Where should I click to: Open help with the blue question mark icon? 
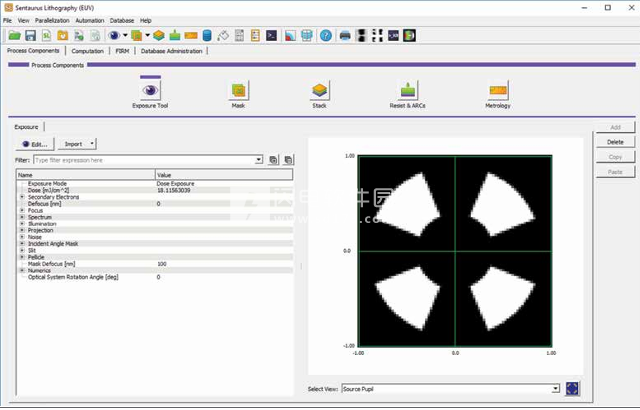click(x=326, y=36)
